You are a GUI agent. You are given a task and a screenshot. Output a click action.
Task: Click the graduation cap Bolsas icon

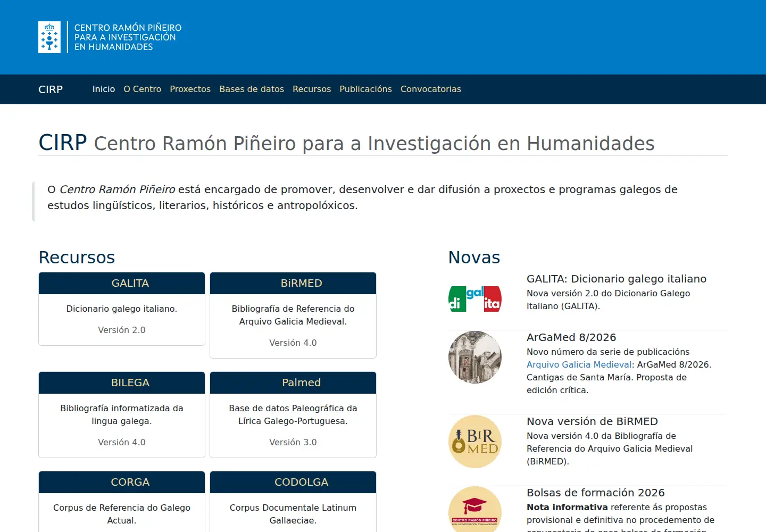(475, 510)
